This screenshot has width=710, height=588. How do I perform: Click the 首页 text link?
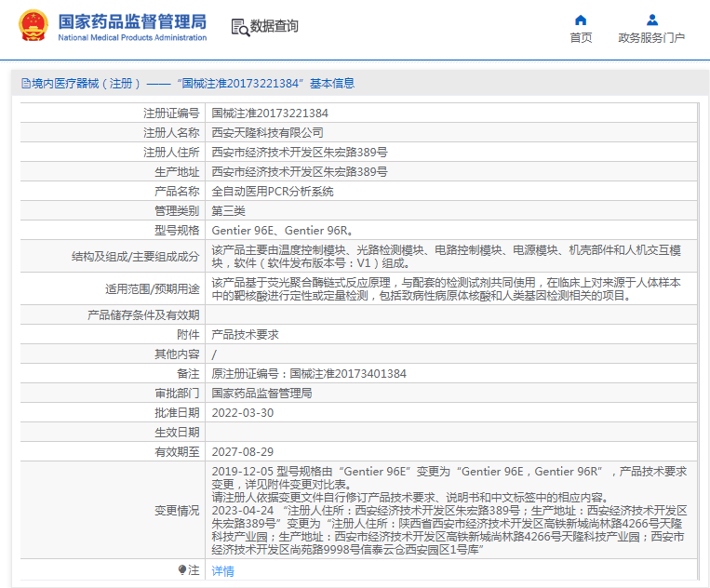coord(581,37)
